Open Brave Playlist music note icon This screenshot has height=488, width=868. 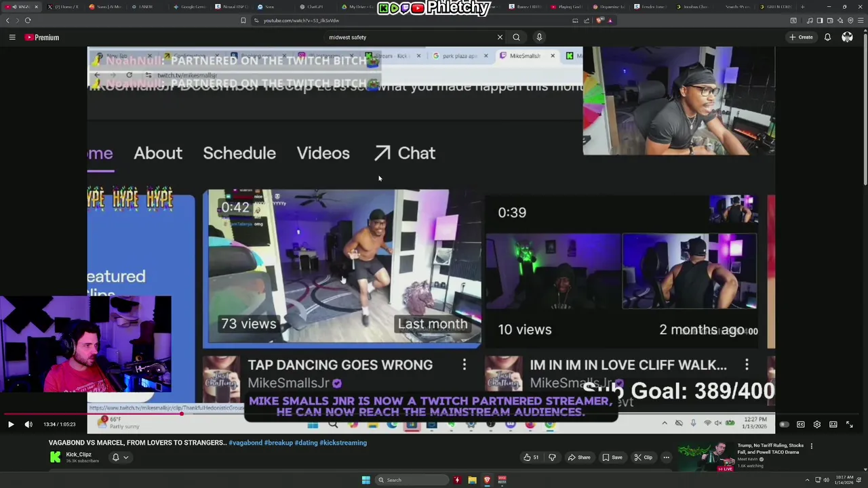click(810, 20)
